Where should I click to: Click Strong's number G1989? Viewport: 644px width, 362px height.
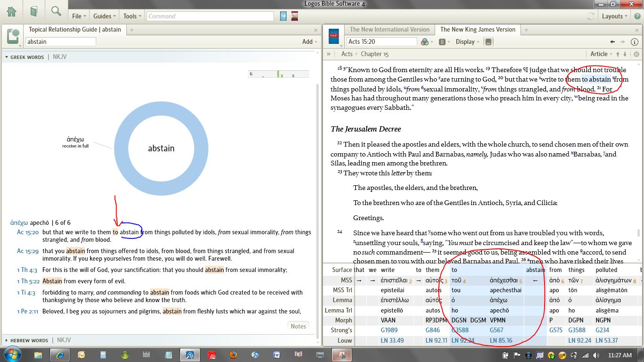[389, 330]
